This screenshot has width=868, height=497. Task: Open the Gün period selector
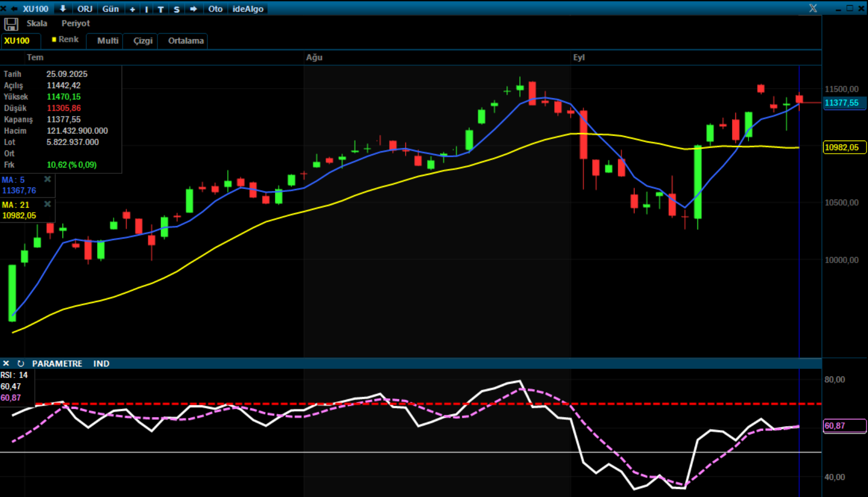(110, 9)
